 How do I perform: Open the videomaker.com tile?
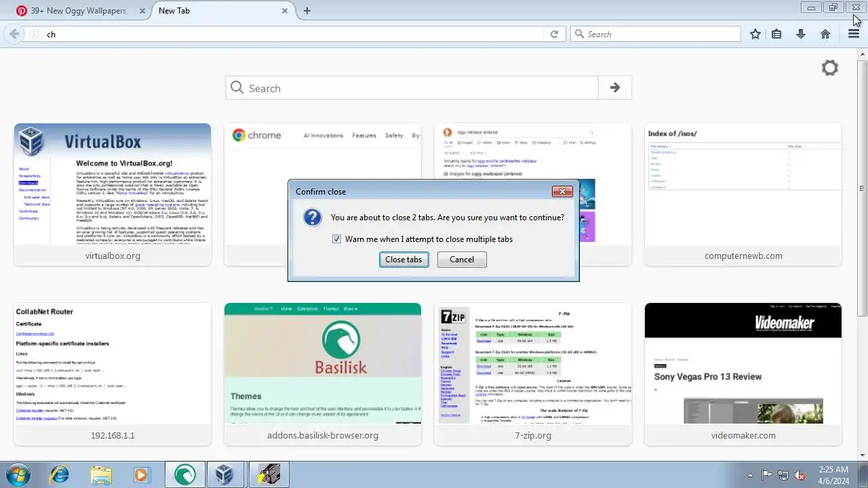[x=743, y=374]
